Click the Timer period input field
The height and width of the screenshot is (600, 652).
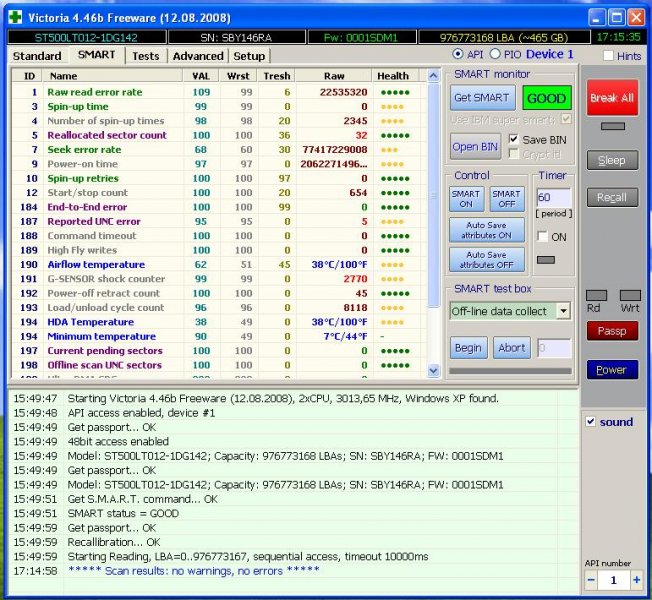click(554, 199)
